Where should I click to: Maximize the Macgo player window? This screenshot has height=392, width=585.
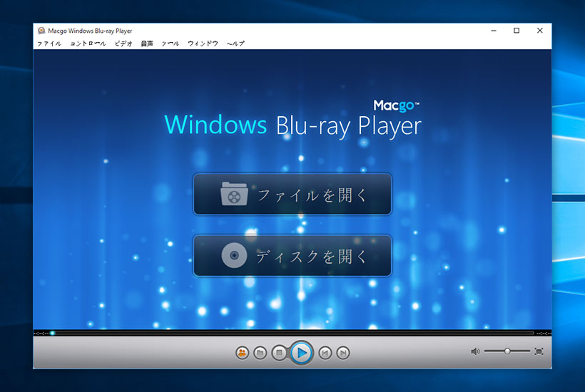[x=517, y=31]
